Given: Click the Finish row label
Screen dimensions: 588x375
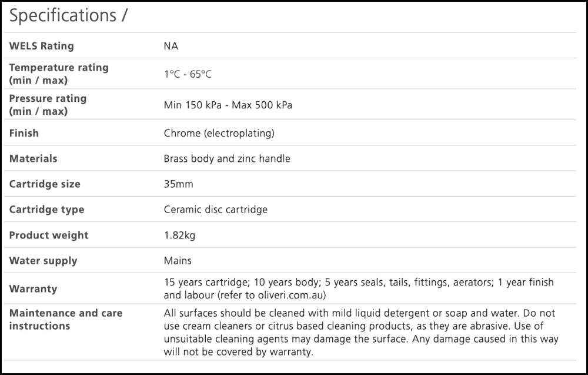Looking at the screenshot, I should click(24, 133).
